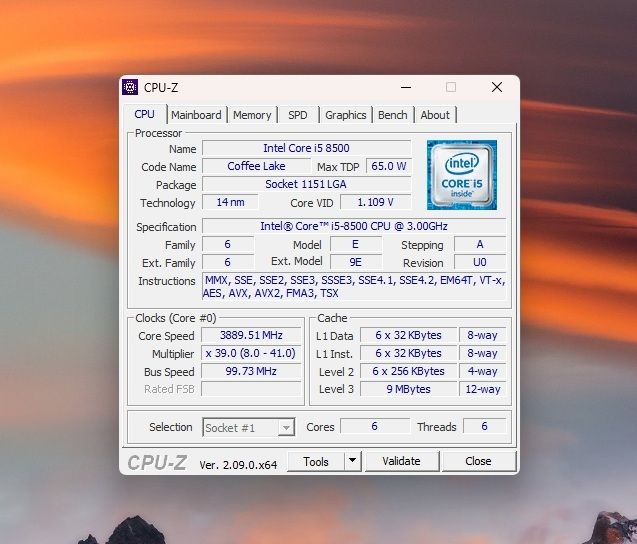Image resolution: width=637 pixels, height=544 pixels.
Task: Click the Ext. Model value 9E
Action: pos(356,262)
